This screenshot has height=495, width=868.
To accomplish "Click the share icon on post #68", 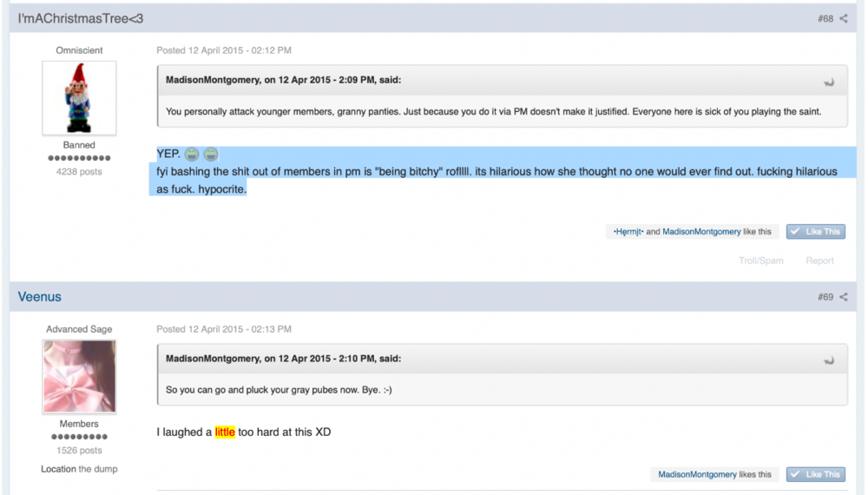I will click(843, 18).
